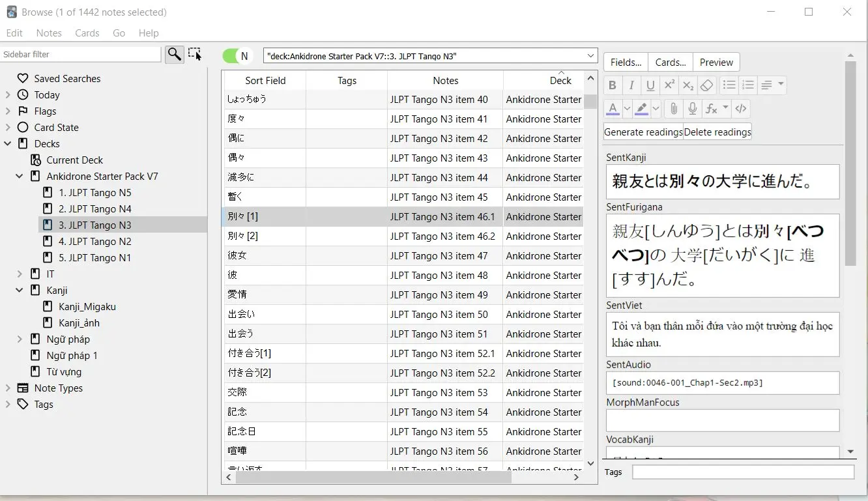This screenshot has height=501, width=868.
Task: Click the search magnifier icon
Action: pyautogui.click(x=174, y=55)
